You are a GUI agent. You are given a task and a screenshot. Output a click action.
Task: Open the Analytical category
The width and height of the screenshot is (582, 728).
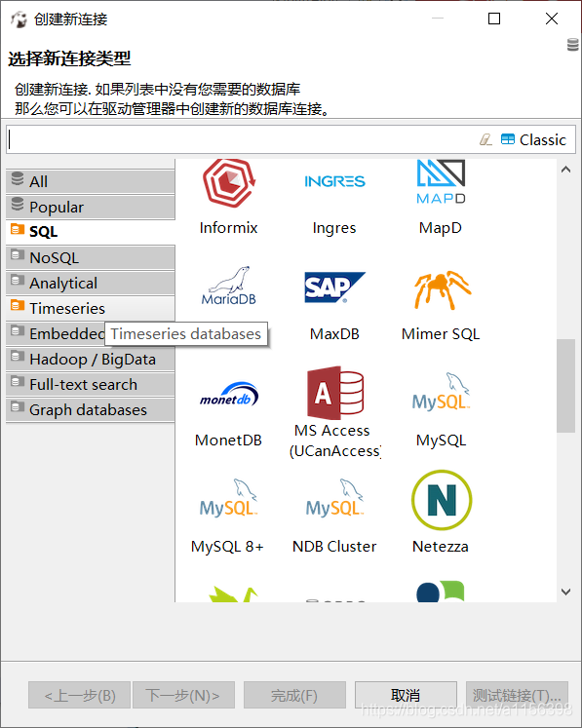(x=91, y=284)
